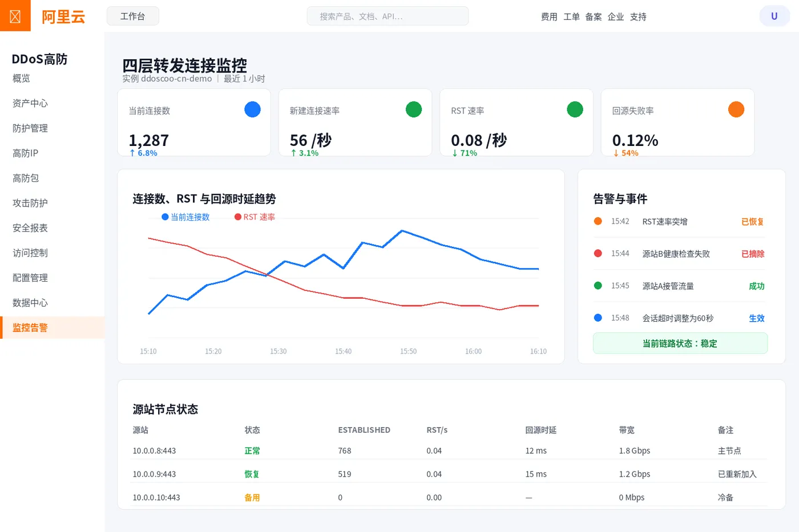Open 费用 in the top navigation
The width and height of the screenshot is (799, 532).
pos(549,17)
